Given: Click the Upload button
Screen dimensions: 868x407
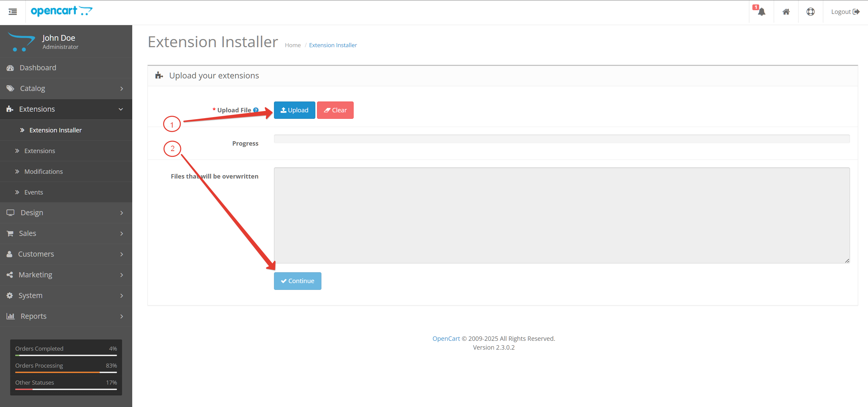Looking at the screenshot, I should 294,110.
